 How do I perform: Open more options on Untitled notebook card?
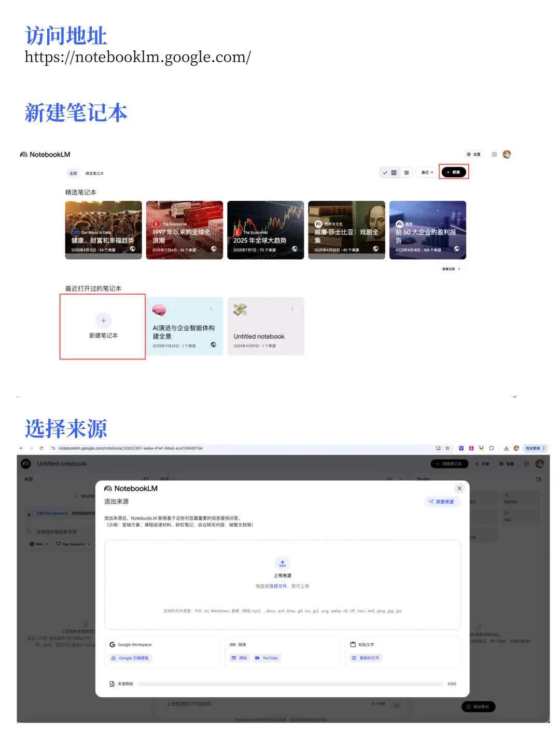coord(292,309)
